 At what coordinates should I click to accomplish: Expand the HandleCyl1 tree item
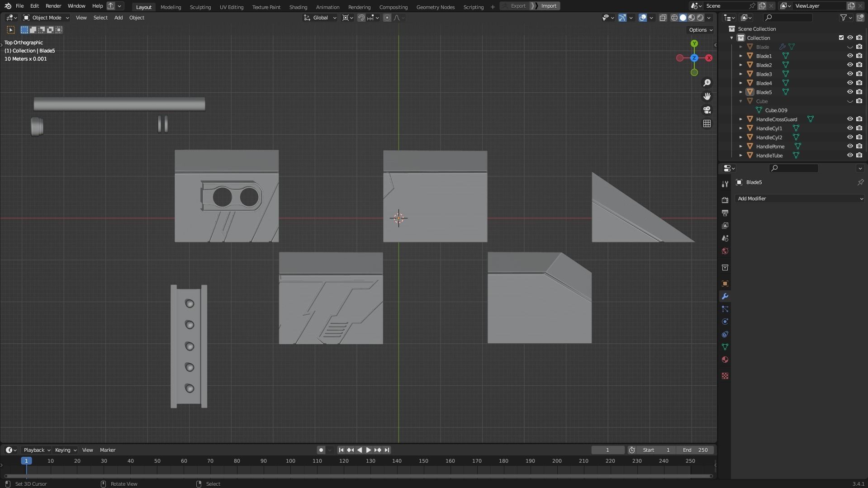tap(741, 128)
